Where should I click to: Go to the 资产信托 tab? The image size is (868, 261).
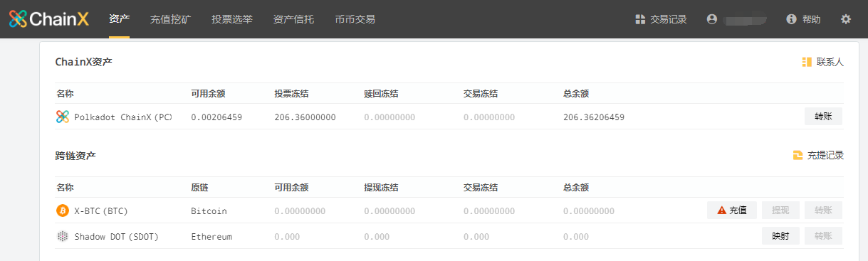[x=293, y=19]
